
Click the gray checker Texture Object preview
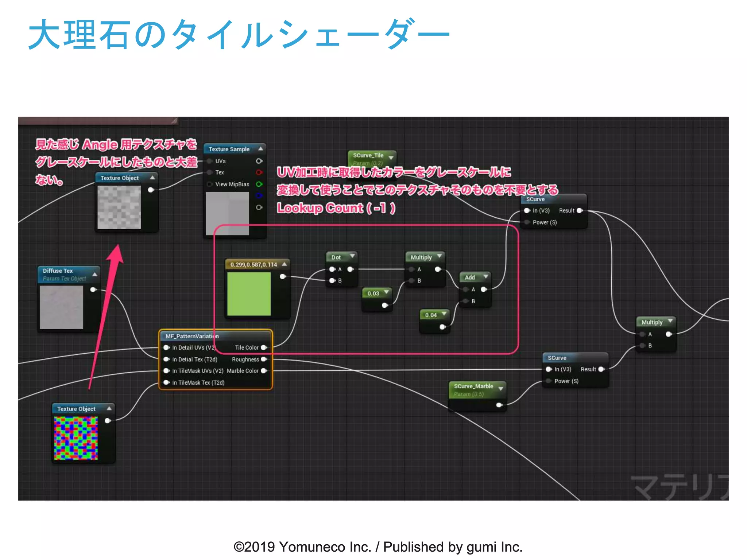(119, 207)
